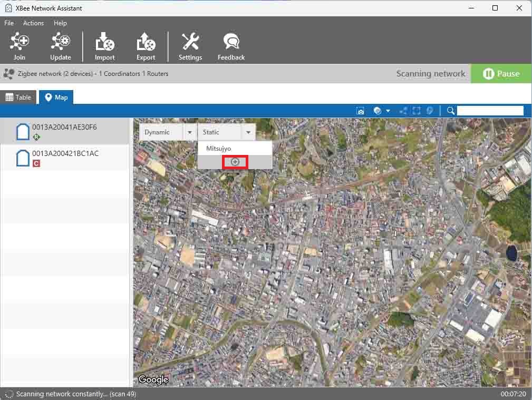
Task: Expand the arrow beside the map layers icon
Action: coord(388,111)
